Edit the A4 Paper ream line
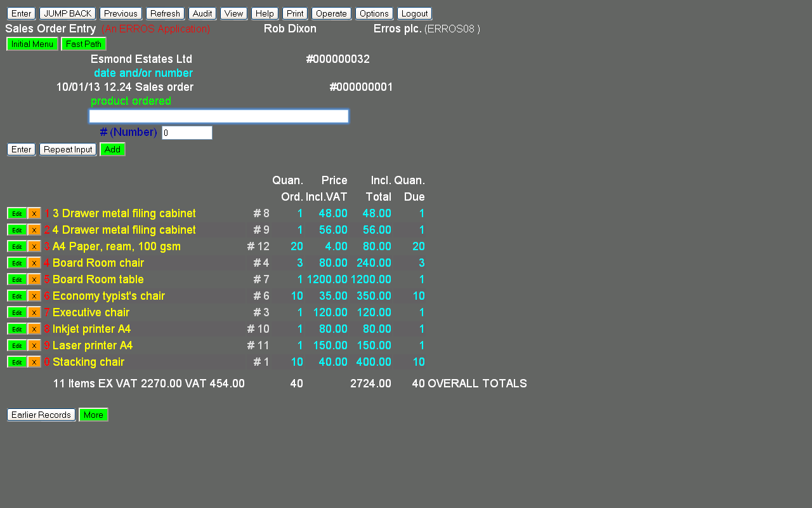Screen dimensions: 812x508 (17, 246)
